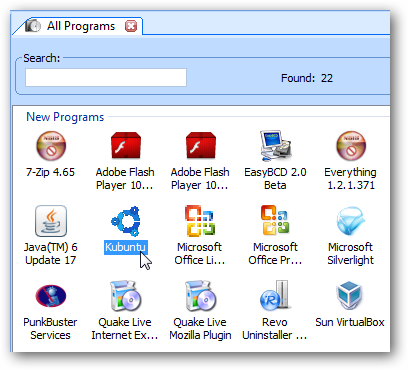Click the New Programs group header
408x370 pixels.
tap(65, 117)
